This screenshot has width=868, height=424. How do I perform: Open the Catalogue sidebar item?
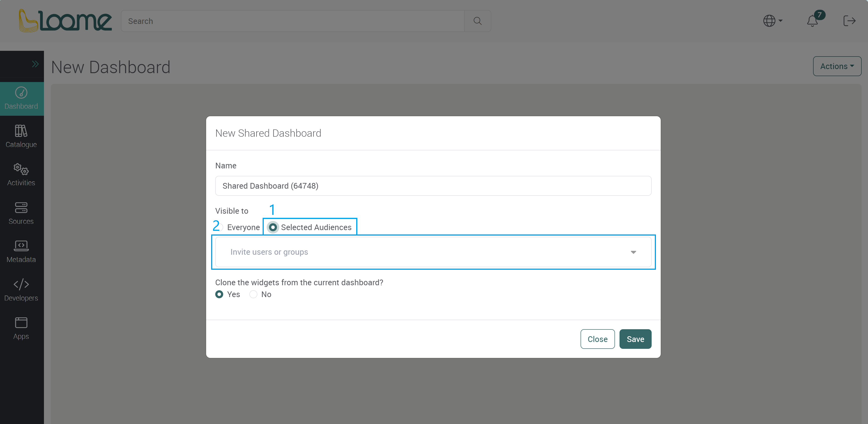coord(21,136)
